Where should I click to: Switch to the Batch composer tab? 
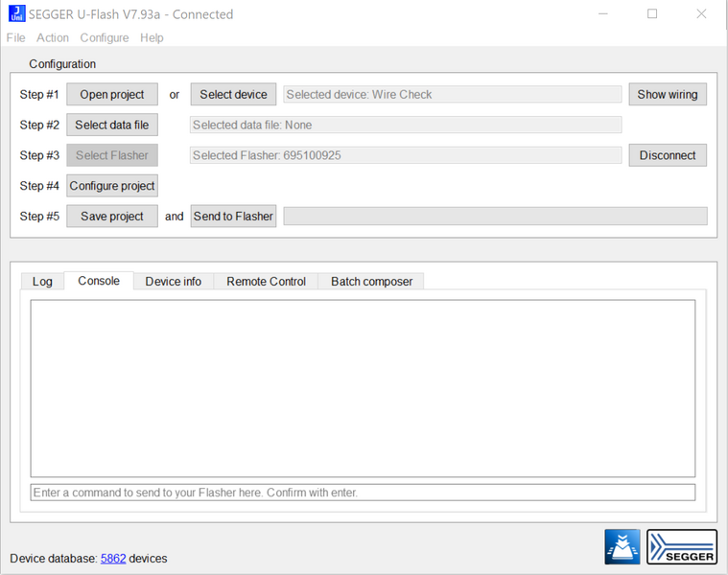pos(371,282)
